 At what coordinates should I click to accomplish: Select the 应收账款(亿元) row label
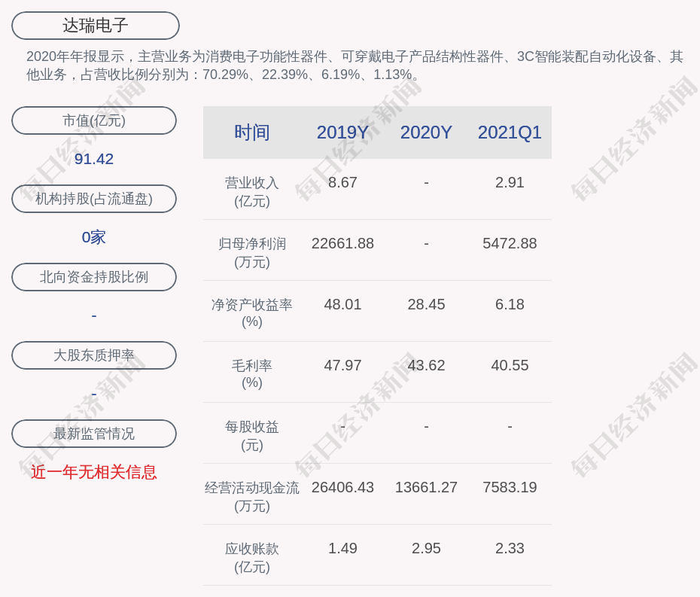pos(252,558)
